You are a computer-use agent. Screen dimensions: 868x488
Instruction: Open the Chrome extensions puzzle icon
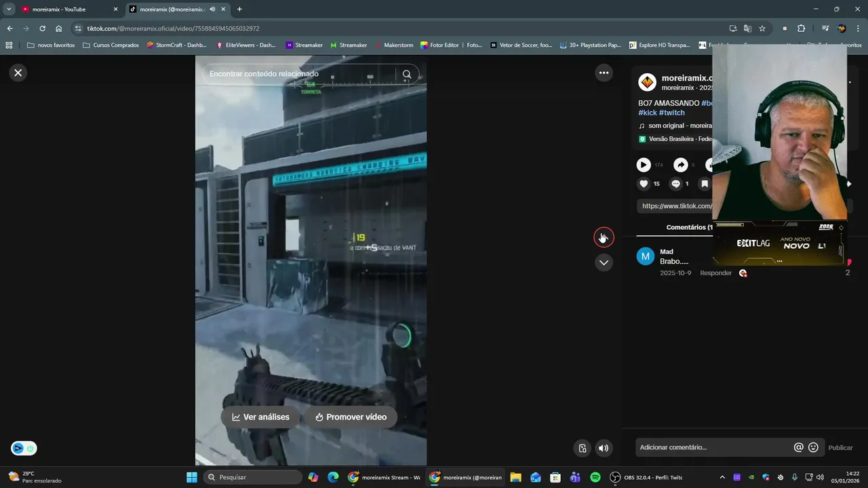(x=801, y=28)
